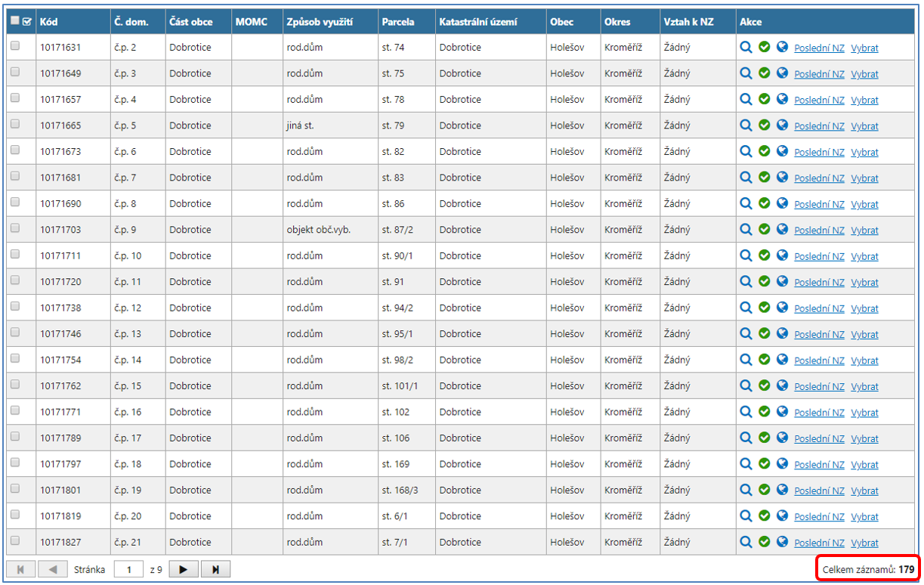Sort by the Kód column header

click(49, 22)
